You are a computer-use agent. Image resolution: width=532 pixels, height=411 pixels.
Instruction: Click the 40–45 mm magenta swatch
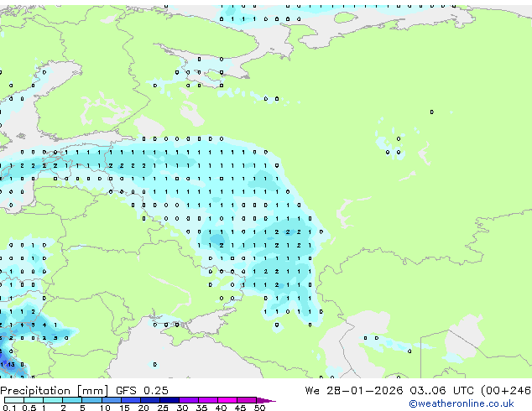coord(227,400)
